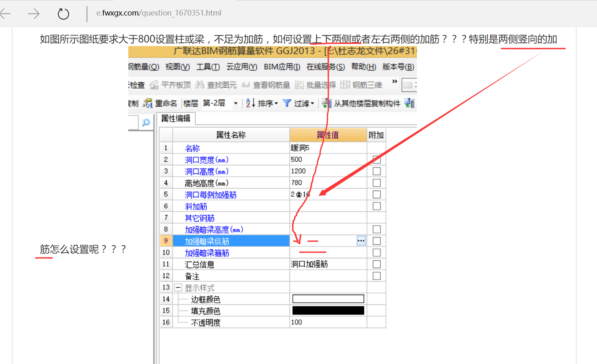Tick 附加 checkbox for 洞口高度 row

coord(376,171)
